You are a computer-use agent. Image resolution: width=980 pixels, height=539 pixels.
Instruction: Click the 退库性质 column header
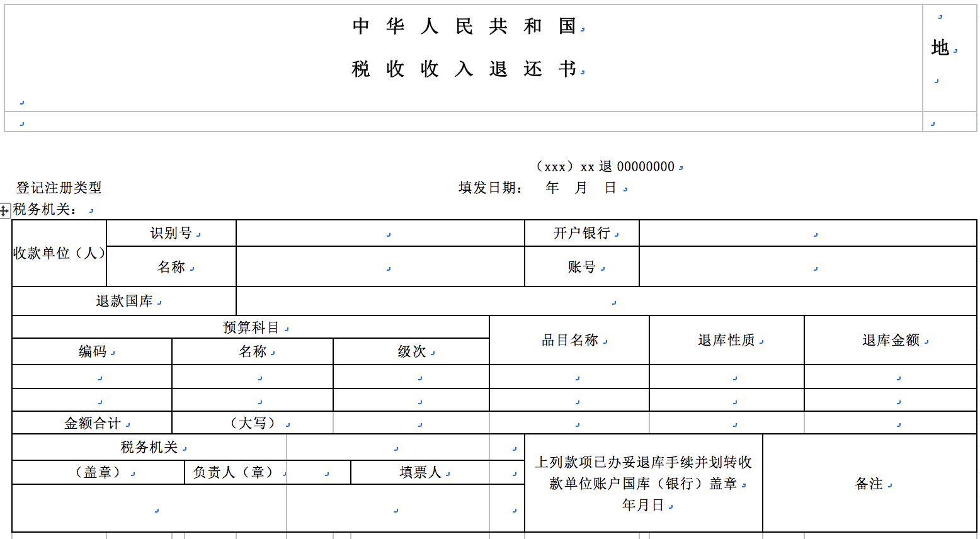coord(727,340)
